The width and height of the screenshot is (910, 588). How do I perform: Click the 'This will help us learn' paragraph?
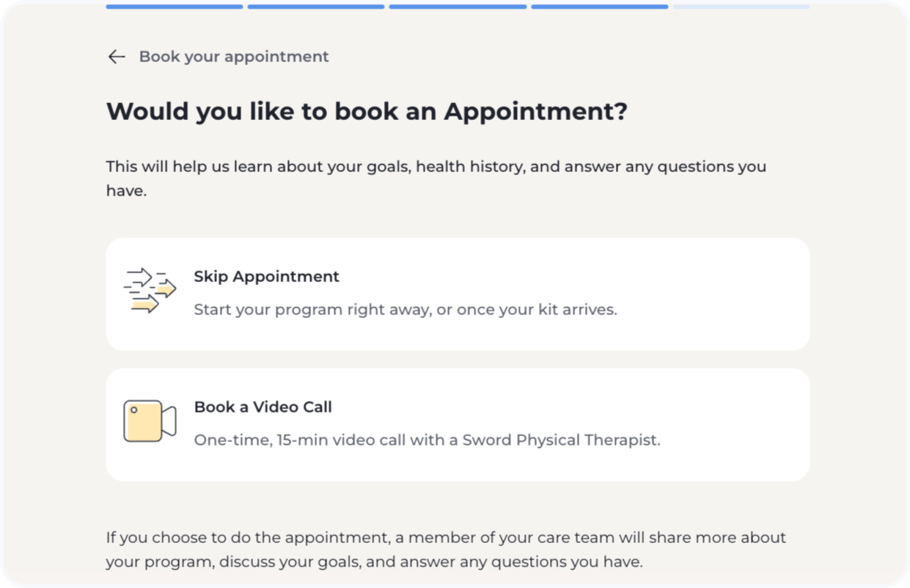click(436, 167)
